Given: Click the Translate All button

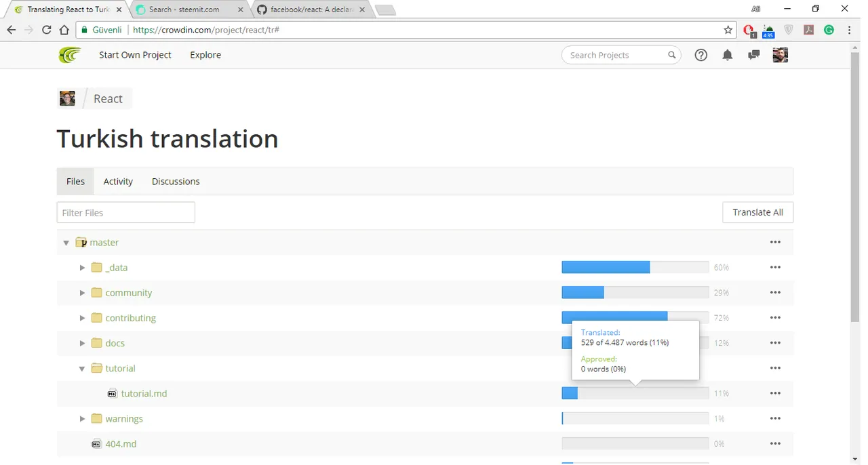Looking at the screenshot, I should 757,212.
